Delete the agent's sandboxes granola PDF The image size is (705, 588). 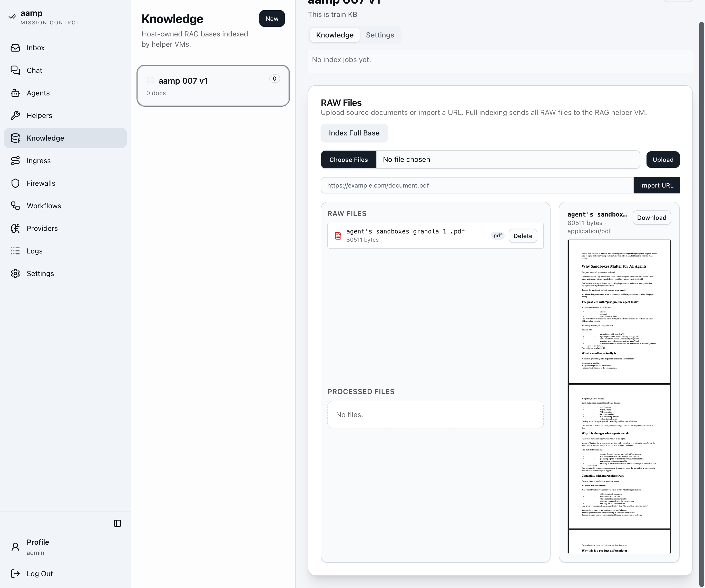(523, 236)
